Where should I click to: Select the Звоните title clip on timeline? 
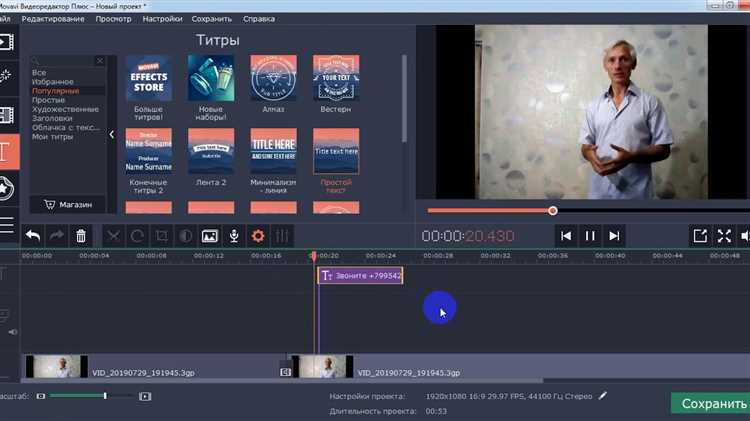click(x=361, y=276)
